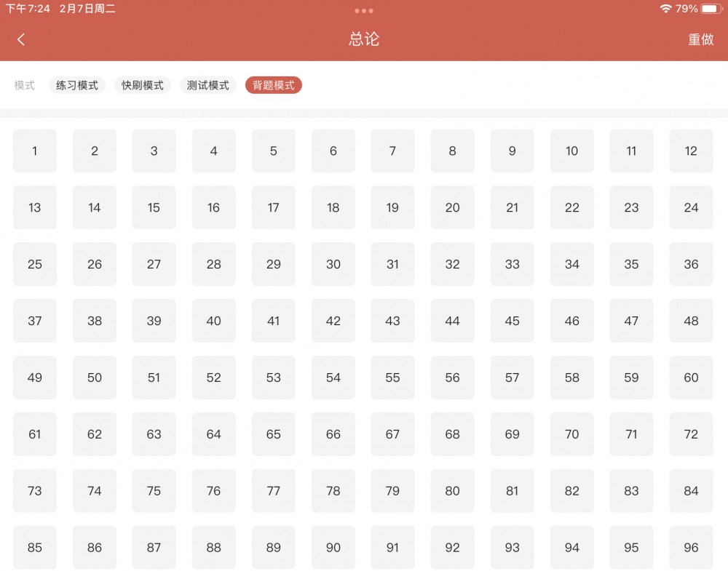Choose question 57

[512, 377]
